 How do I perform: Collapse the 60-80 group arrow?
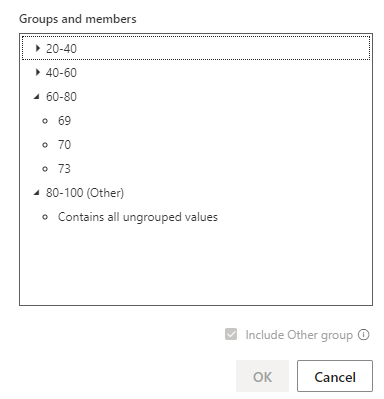point(37,97)
